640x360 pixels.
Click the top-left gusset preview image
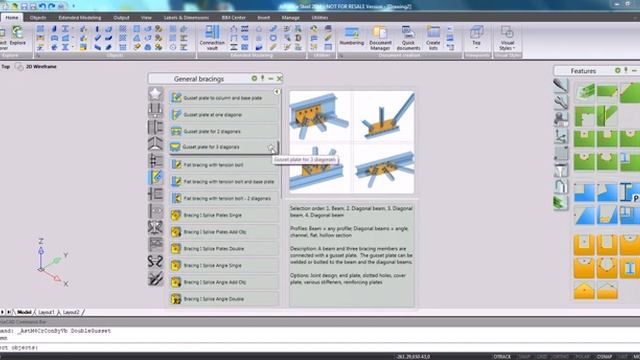pos(320,116)
